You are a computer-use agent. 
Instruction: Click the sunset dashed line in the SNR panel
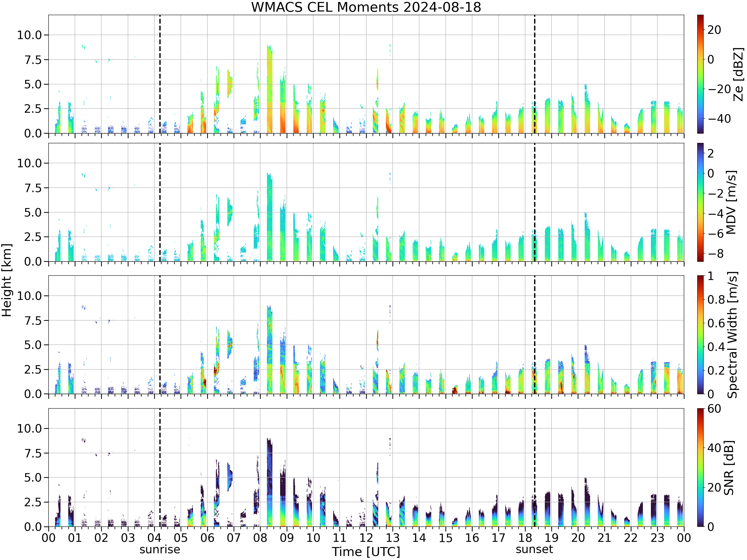[535, 467]
